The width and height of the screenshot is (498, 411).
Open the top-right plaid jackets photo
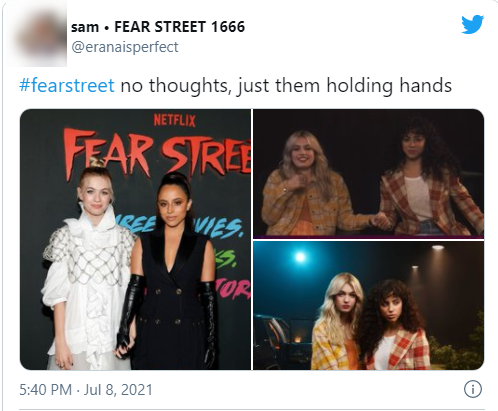[368, 174]
